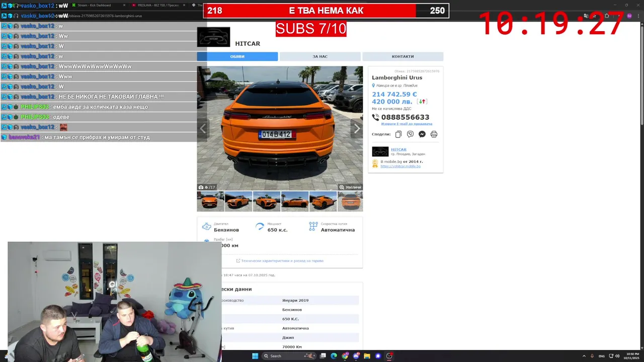Click the 214 742.59 € price
Viewport: 644px width, 362px height.
[x=394, y=94]
